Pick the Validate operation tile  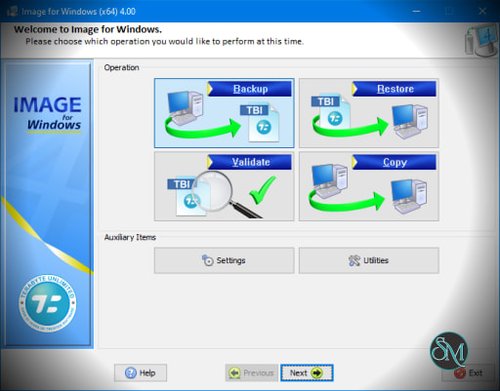point(224,186)
